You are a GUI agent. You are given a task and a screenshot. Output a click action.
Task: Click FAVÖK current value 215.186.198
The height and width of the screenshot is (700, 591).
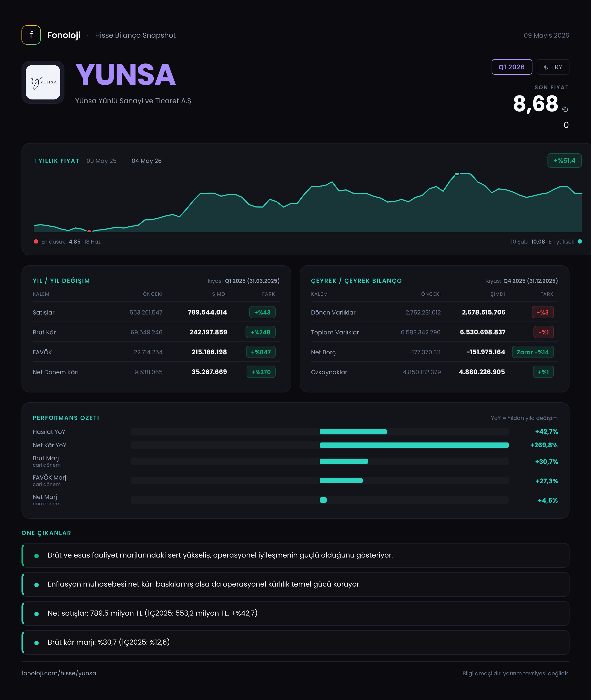(209, 352)
